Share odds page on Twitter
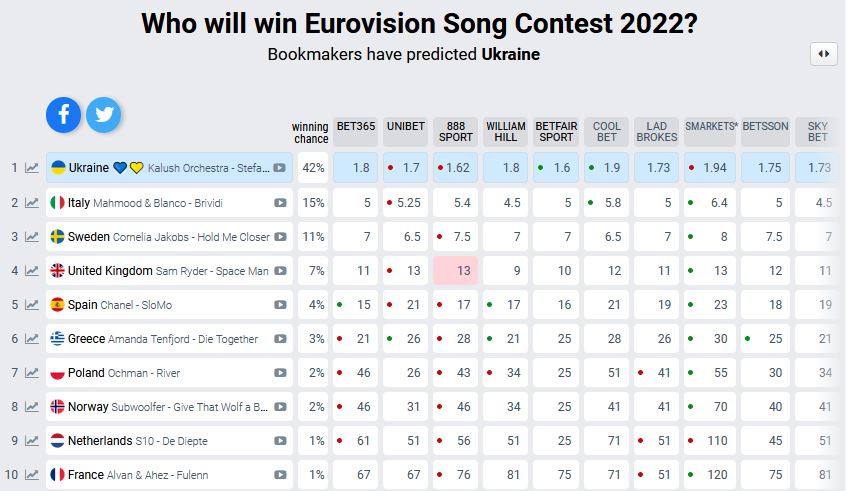The image size is (847, 491). 103,115
